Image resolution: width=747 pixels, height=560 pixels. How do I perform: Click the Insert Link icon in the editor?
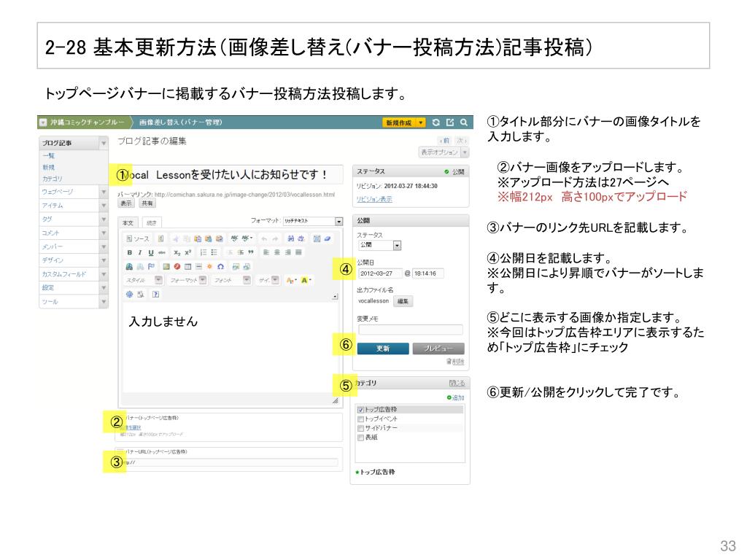coord(129,267)
